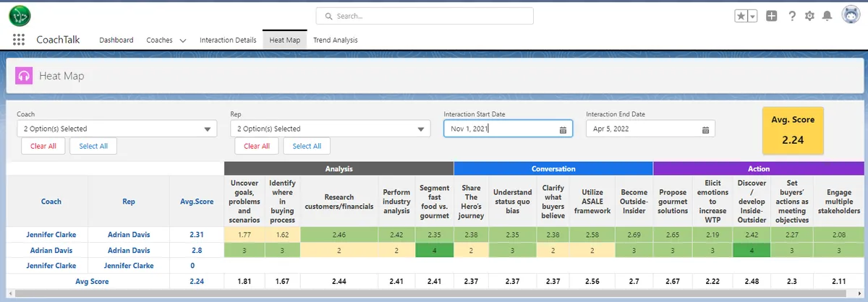Viewport: 868px width, 302px height.
Task: Open Adrian Davis rep link, 2.8 row
Action: (129, 249)
